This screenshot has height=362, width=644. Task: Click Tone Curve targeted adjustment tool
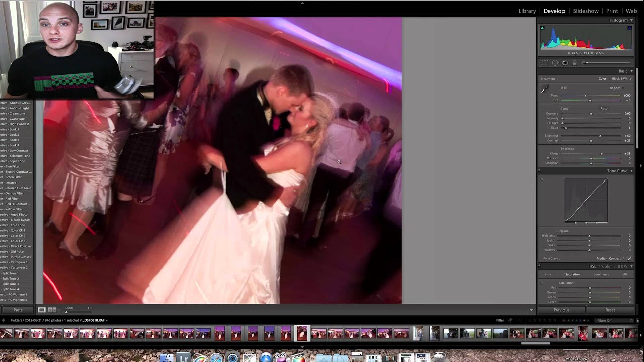click(542, 179)
